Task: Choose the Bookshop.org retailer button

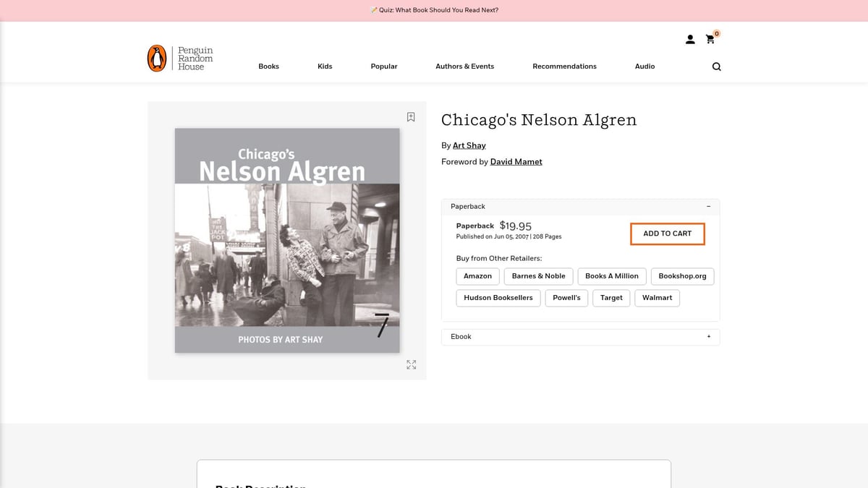Action: [x=682, y=276]
